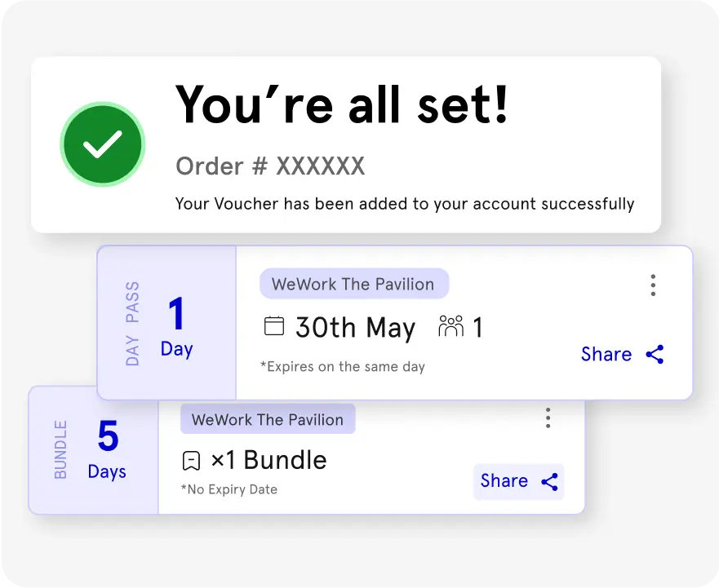Screen dimensions: 719x588
Task: Click the bundle voucher icon beside ×1 Bundle
Action: point(191,461)
